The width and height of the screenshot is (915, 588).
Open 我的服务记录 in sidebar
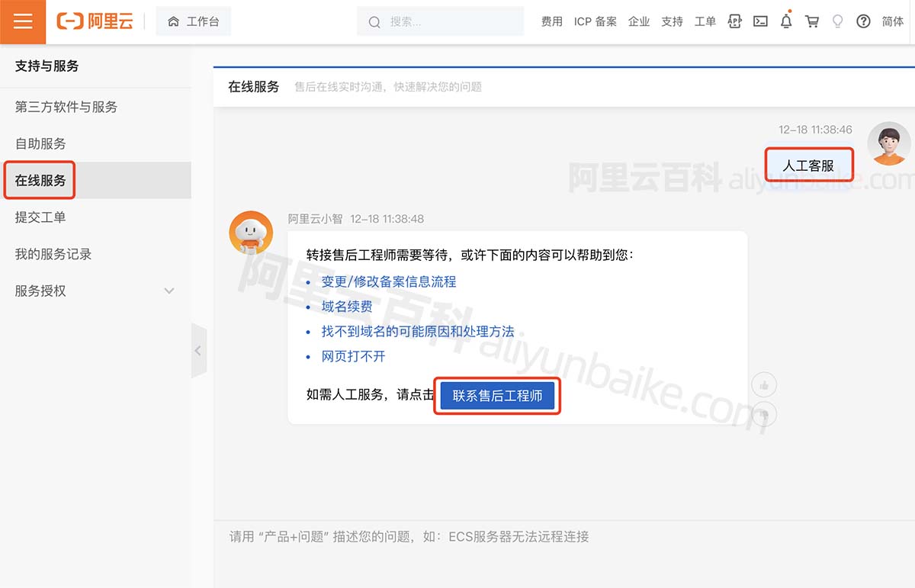tap(95, 254)
